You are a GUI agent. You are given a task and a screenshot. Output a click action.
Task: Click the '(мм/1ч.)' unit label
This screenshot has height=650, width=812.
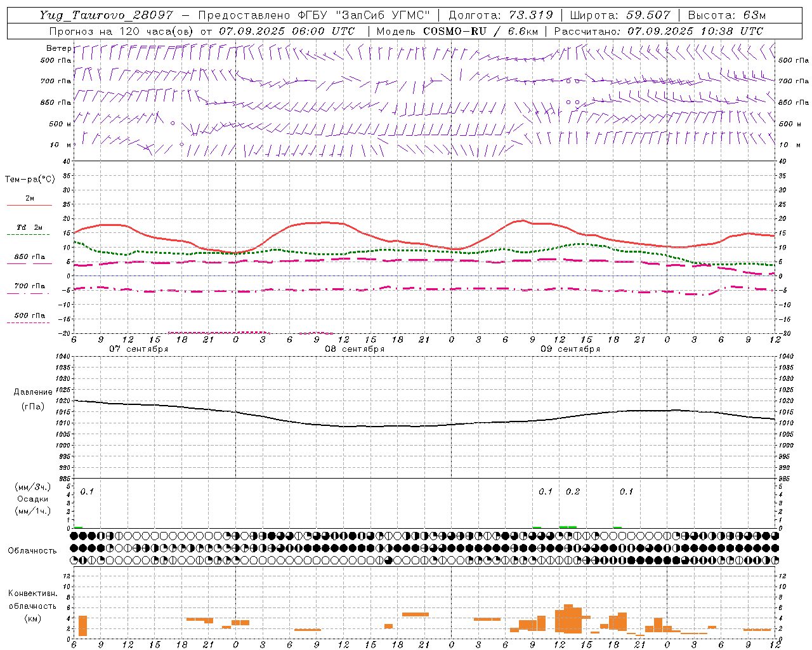click(x=32, y=511)
